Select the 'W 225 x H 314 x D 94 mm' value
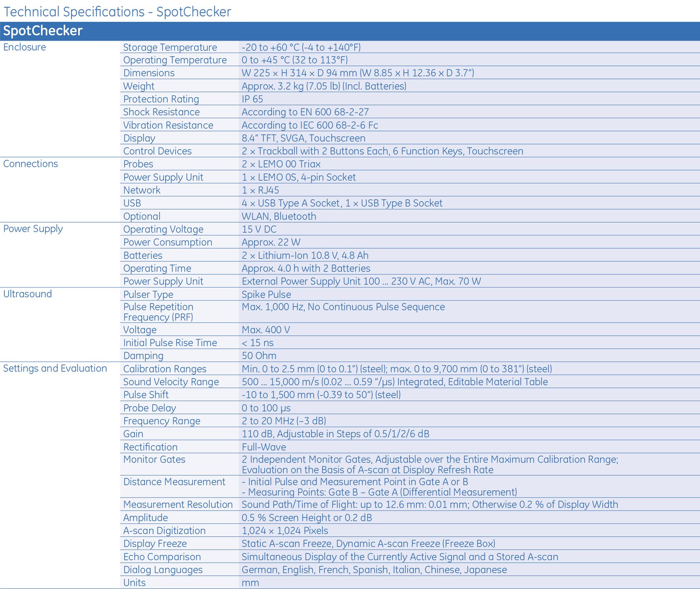Screen dimensions: 700x589 [x=299, y=73]
